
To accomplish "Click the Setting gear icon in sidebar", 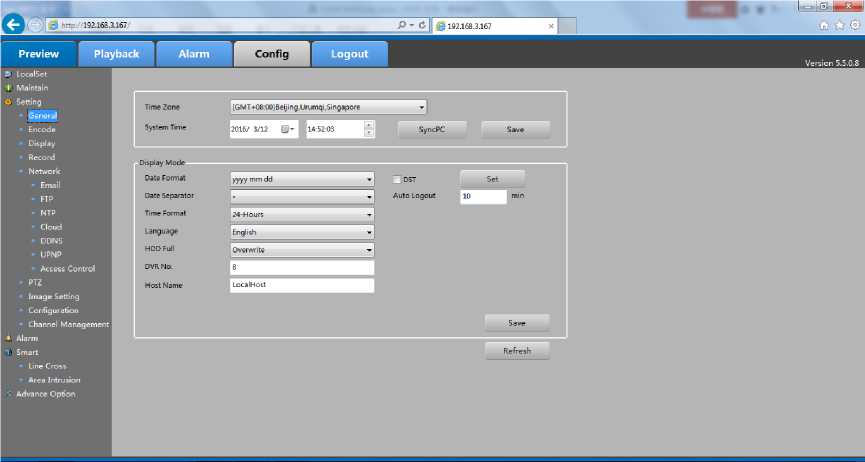I will coord(8,102).
